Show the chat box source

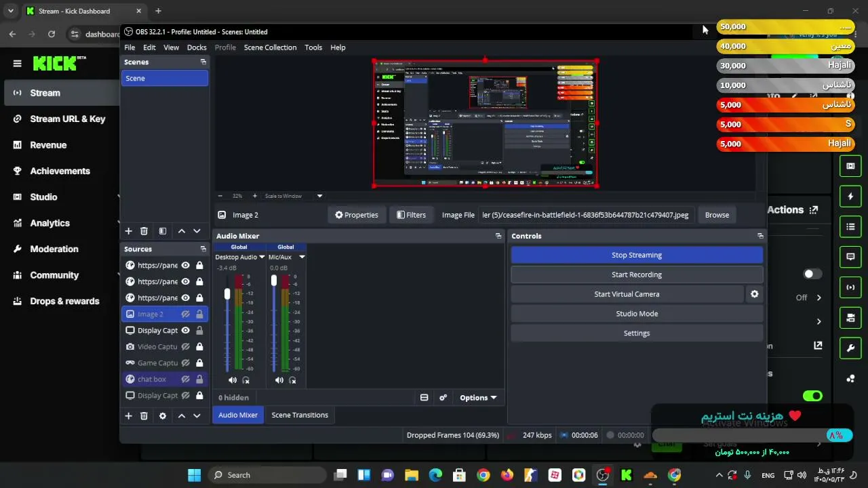[185, 380]
